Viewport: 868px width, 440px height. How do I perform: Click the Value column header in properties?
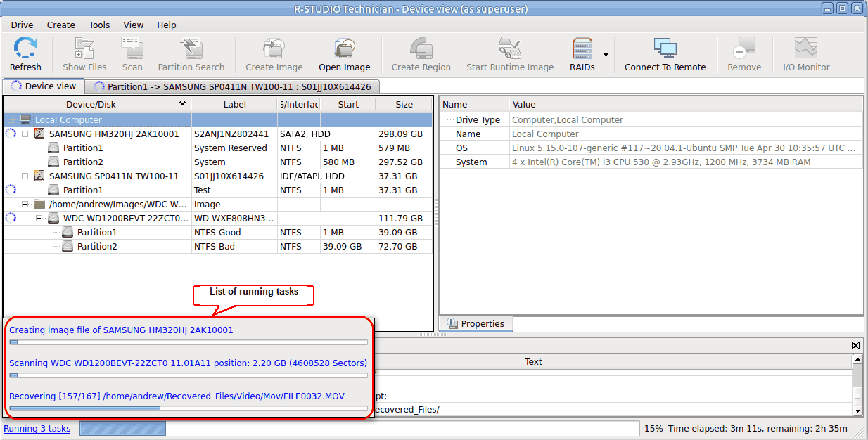pyautogui.click(x=686, y=105)
